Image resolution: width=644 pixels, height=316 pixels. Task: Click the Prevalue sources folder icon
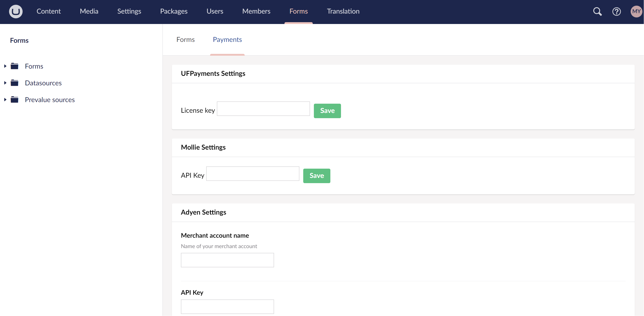(x=14, y=100)
